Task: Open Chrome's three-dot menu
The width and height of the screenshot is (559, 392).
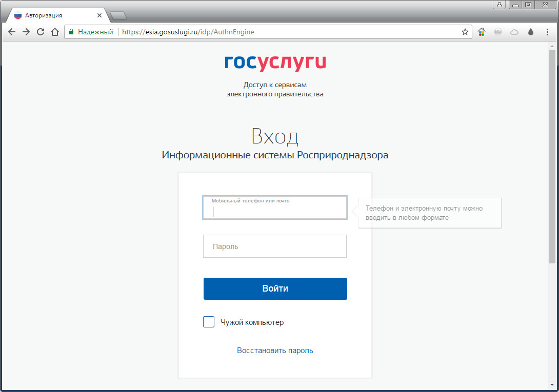Action: coord(547,32)
